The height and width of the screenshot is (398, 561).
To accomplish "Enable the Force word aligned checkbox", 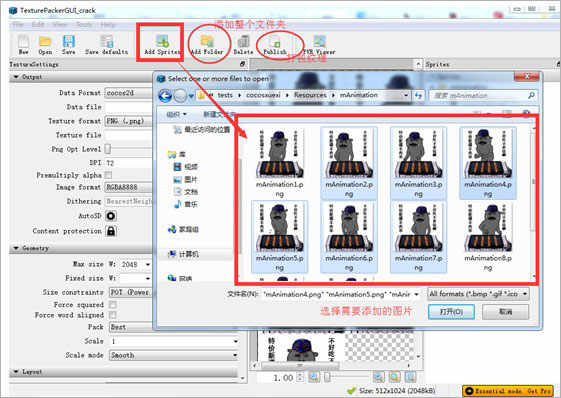I will point(113,315).
